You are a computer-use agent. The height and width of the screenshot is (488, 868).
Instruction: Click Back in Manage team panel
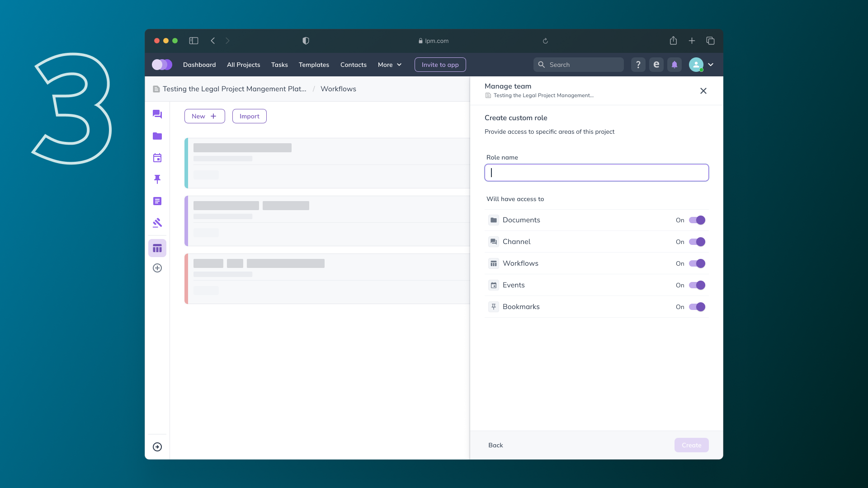point(495,445)
